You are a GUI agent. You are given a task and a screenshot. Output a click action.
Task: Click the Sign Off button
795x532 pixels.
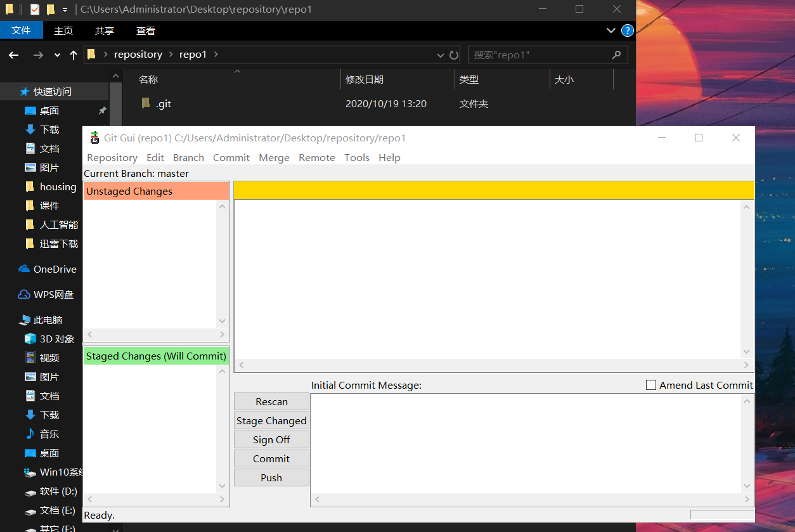[271, 439]
